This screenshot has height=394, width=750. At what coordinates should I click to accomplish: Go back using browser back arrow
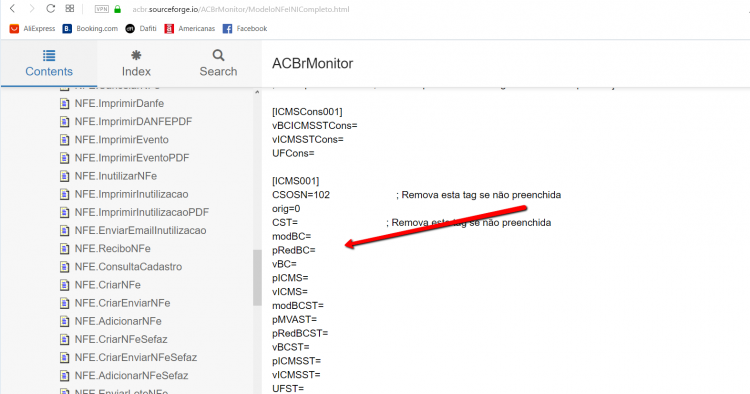(x=13, y=9)
